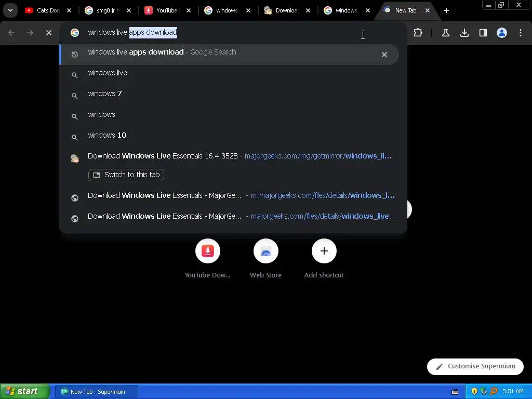Open the Downloads toolbar icon
The height and width of the screenshot is (399, 532).
coord(464,33)
